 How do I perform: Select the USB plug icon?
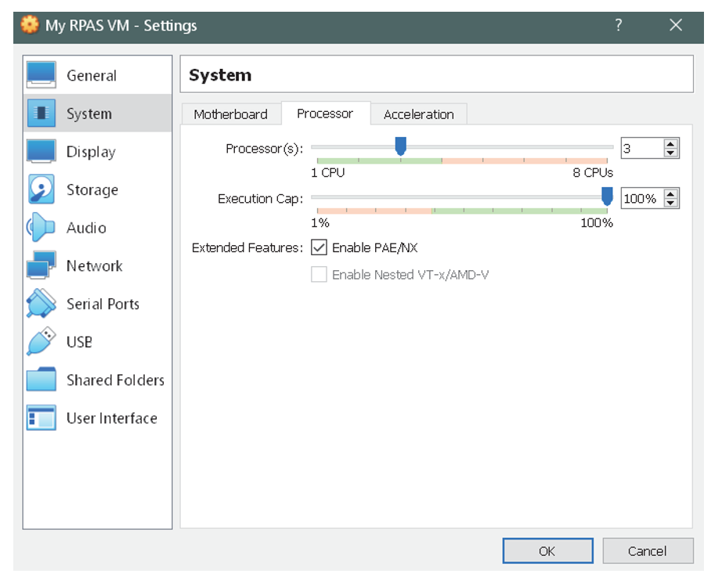coord(41,342)
